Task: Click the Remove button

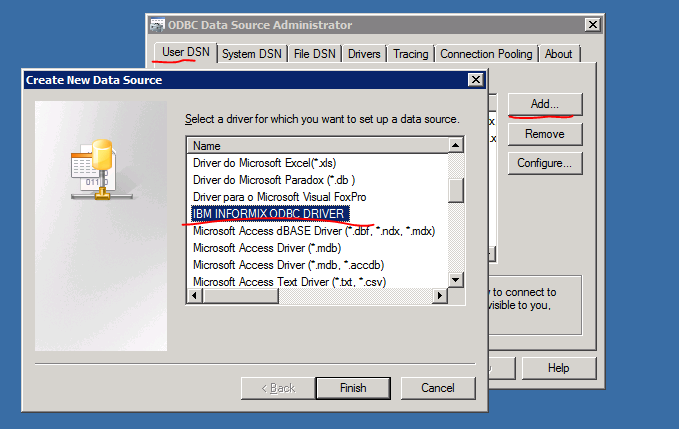Action: pos(545,134)
